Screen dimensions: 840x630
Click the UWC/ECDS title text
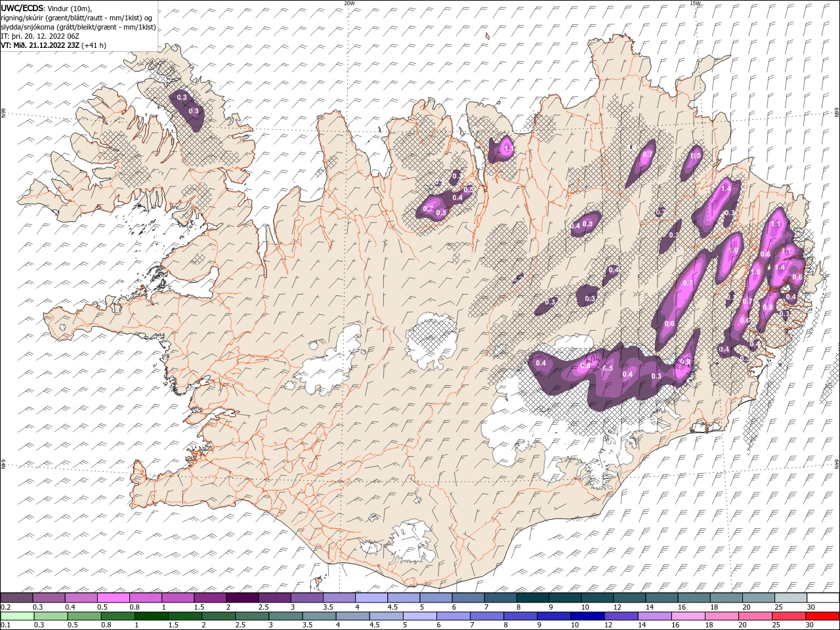pos(22,8)
